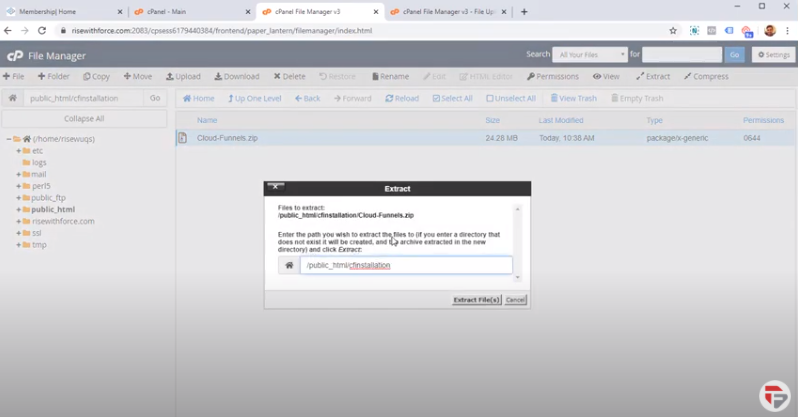The image size is (798, 417).
Task: Click the Extract File(s) button
Action: pos(476,300)
